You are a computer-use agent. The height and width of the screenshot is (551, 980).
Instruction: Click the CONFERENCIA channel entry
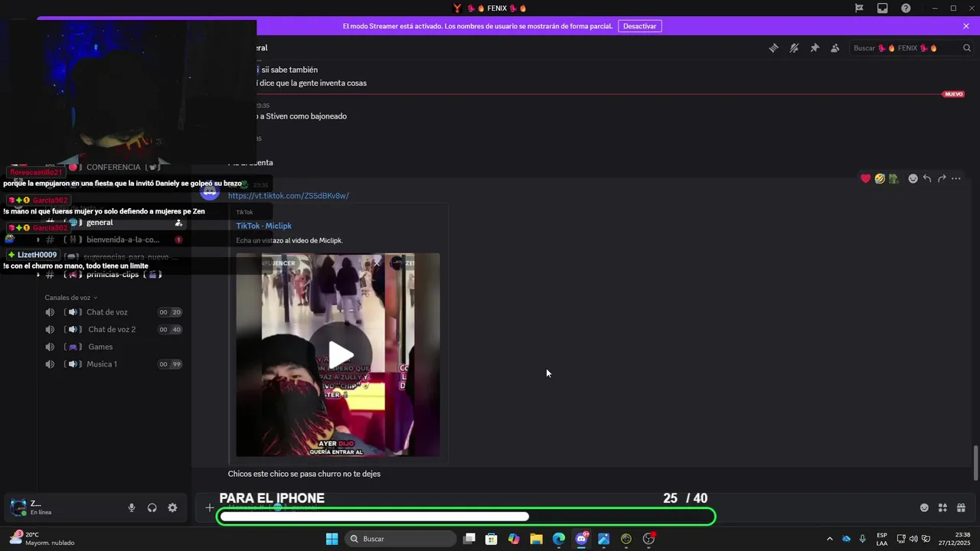click(113, 167)
